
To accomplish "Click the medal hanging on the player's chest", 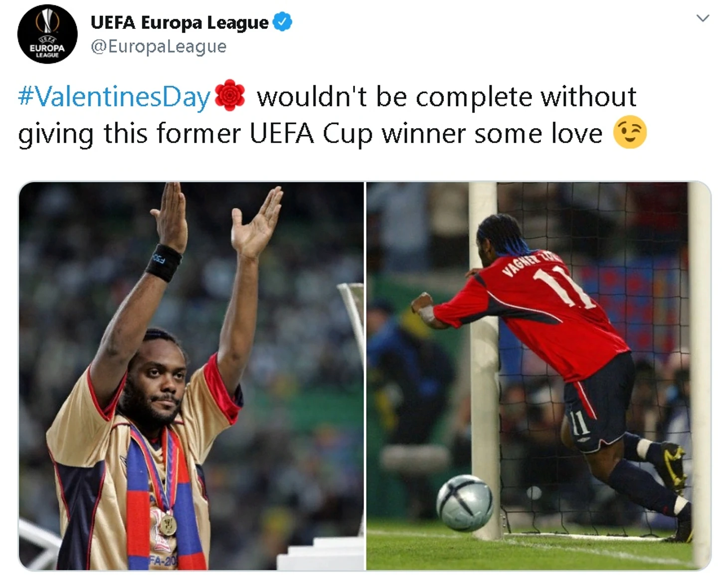I will (169, 525).
